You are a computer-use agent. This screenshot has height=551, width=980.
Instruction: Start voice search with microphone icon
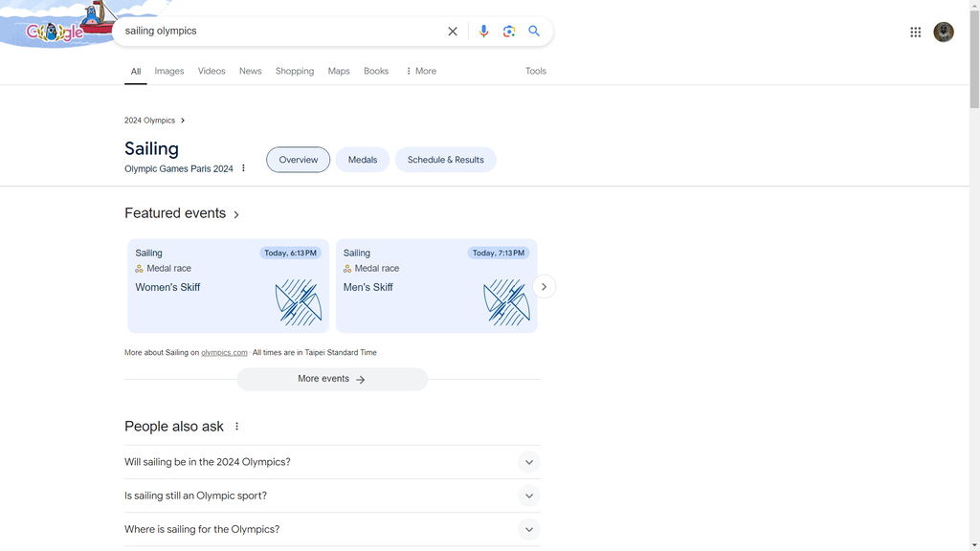(x=483, y=32)
